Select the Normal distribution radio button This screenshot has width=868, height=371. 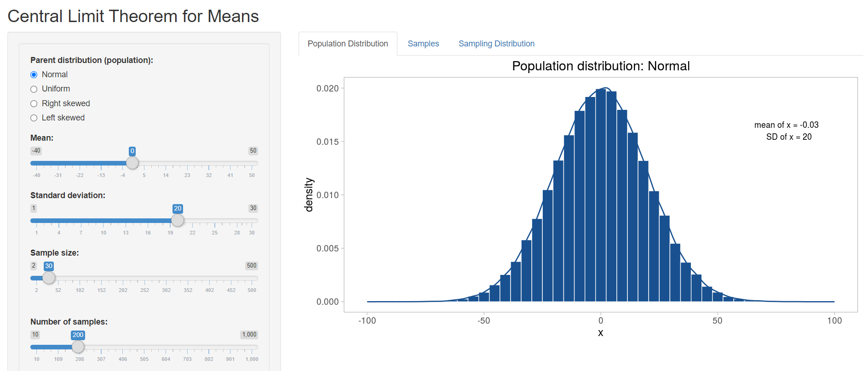click(x=34, y=75)
